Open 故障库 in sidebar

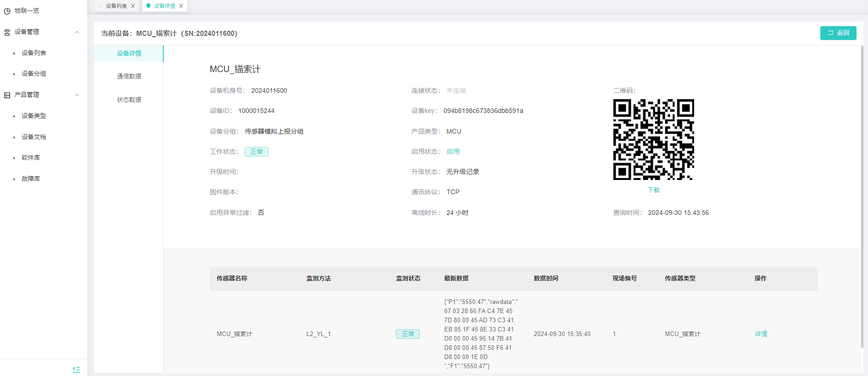tap(31, 179)
